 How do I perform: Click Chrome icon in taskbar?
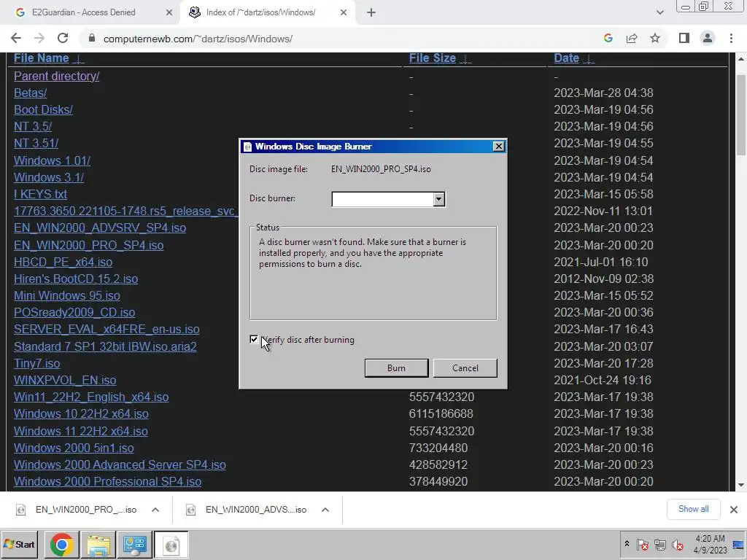62,545
